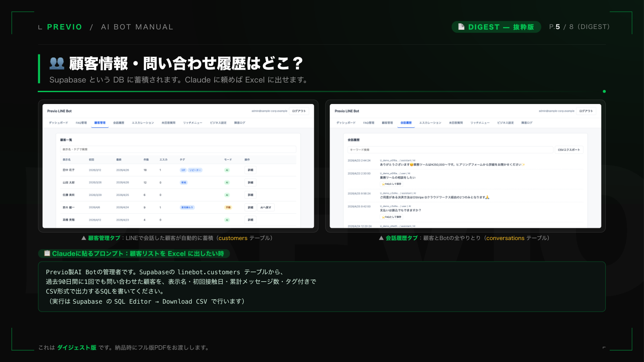Click the 手動 mode badge for 鈴木 健一
Screen dimensions: 644x362
[x=228, y=207]
